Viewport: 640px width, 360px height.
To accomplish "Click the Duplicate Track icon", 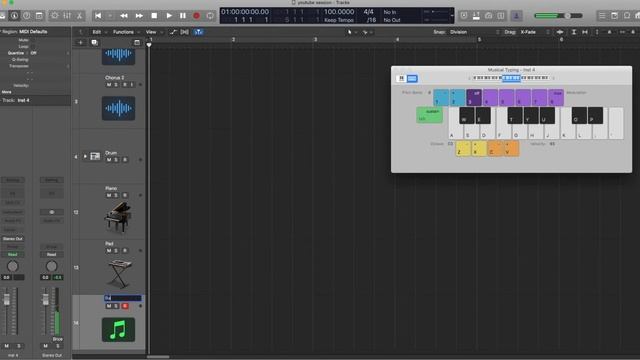I will click(95, 42).
